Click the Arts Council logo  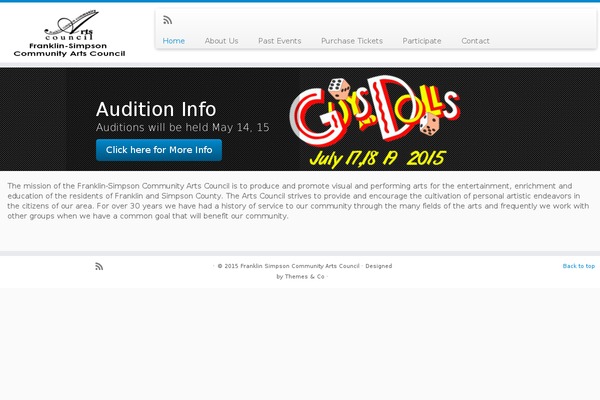[69, 34]
